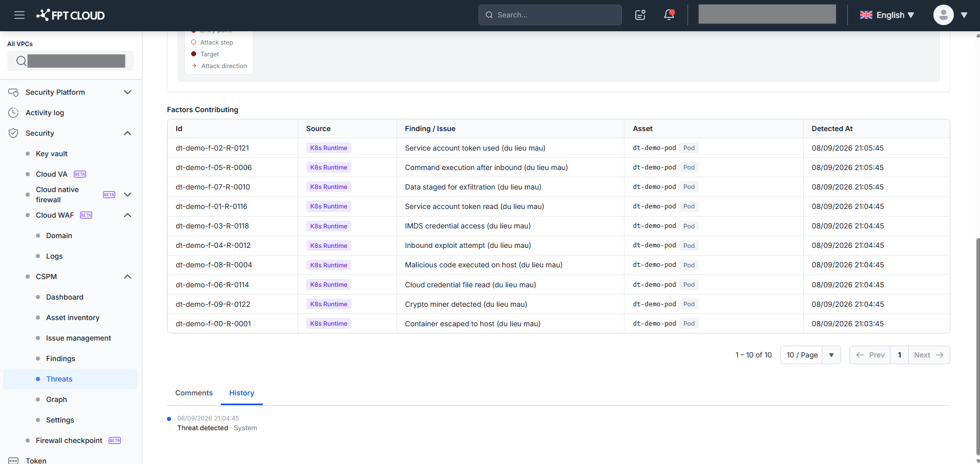The width and height of the screenshot is (980, 464).
Task: Click the UK flag language icon
Action: coord(866,15)
